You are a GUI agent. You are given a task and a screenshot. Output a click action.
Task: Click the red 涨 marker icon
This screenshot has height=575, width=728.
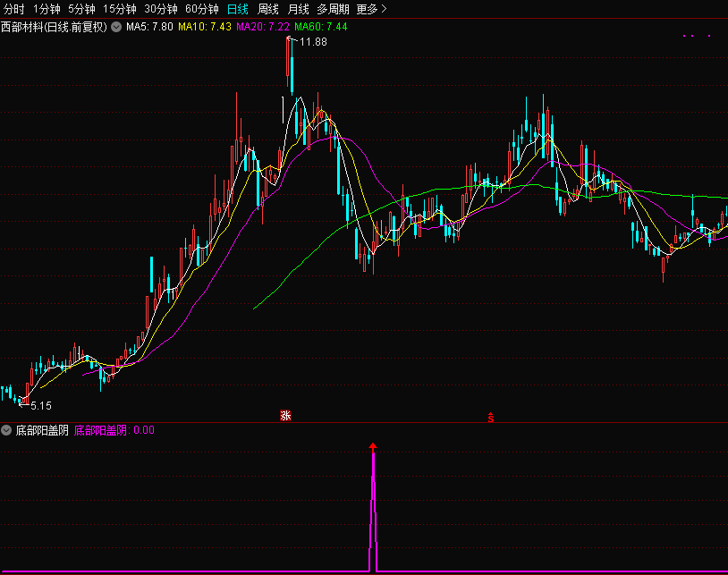(x=285, y=415)
